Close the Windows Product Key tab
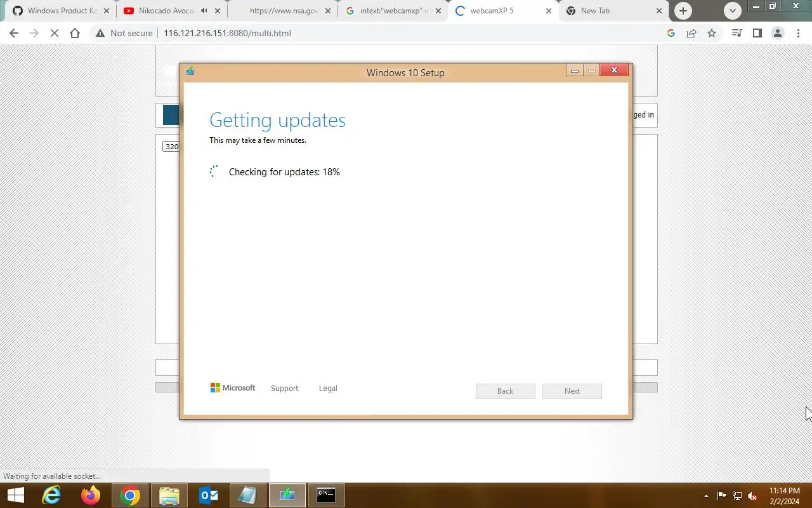812x508 pixels. pos(107,11)
